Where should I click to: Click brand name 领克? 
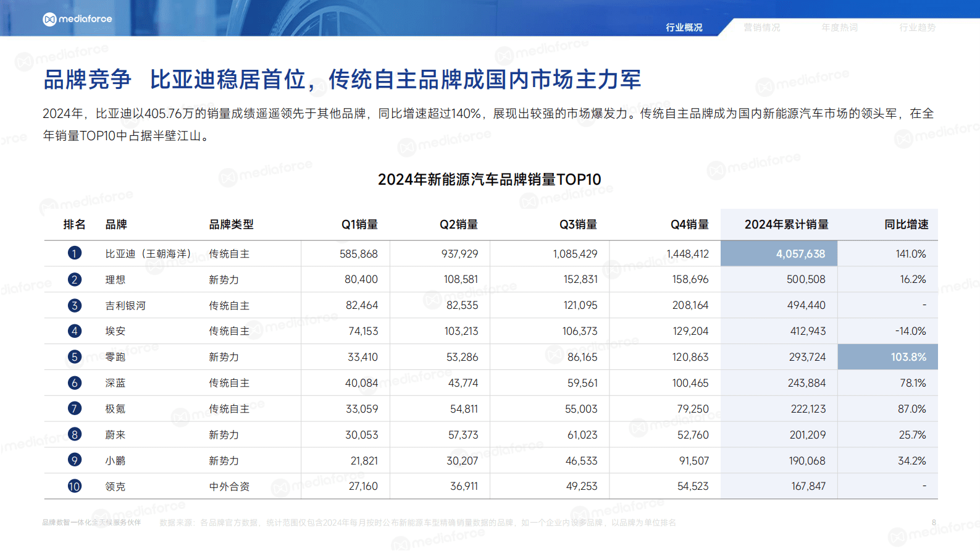(x=115, y=487)
